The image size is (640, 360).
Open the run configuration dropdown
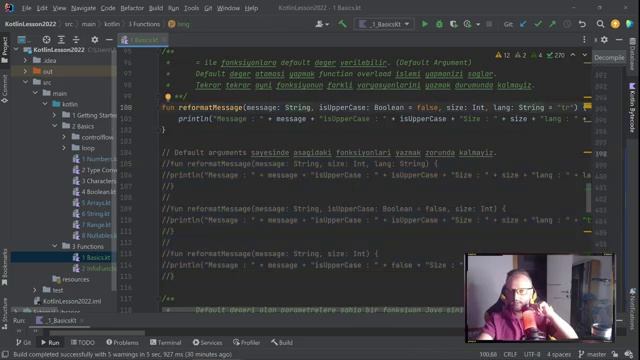click(384, 24)
